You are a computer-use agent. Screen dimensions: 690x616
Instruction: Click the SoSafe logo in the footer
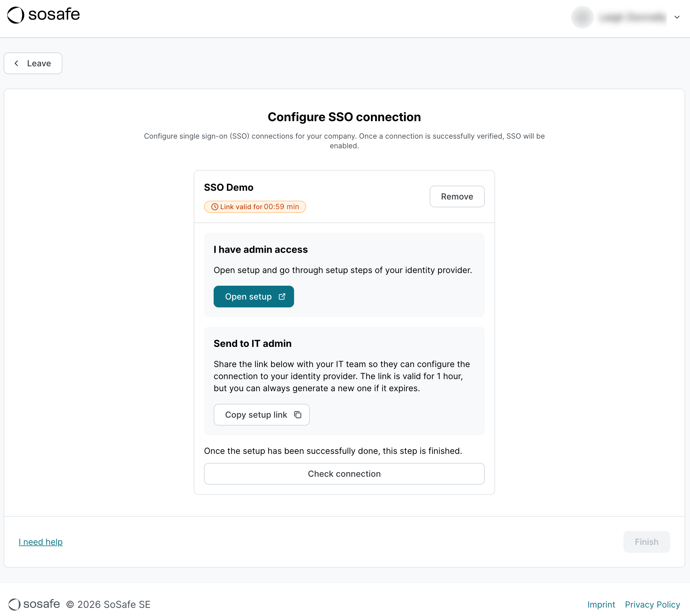[34, 604]
